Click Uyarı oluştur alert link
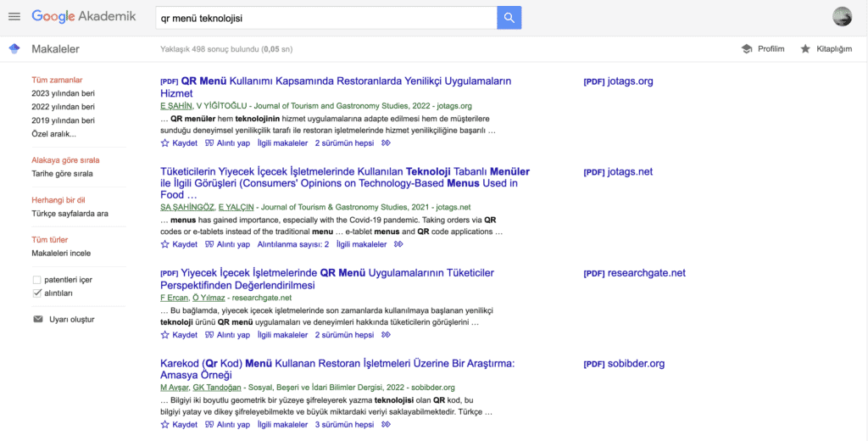The image size is (868, 441). click(x=72, y=319)
